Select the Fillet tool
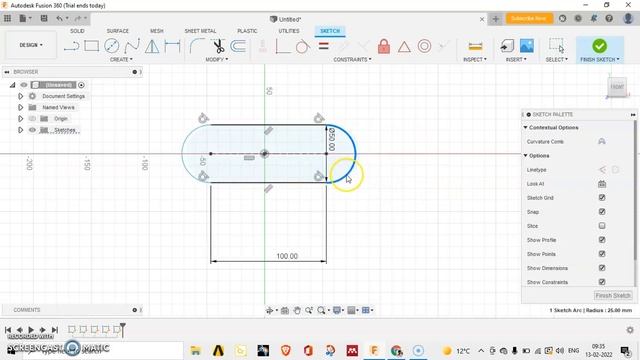 tap(197, 46)
